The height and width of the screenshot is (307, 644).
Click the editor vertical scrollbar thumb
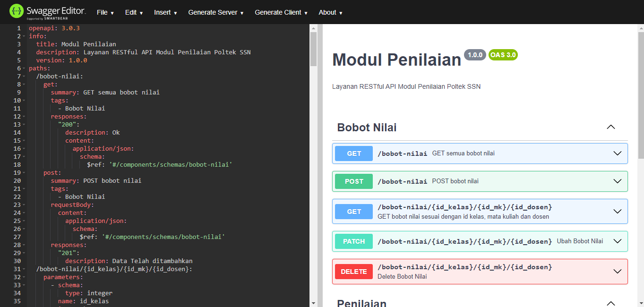[x=313, y=50]
